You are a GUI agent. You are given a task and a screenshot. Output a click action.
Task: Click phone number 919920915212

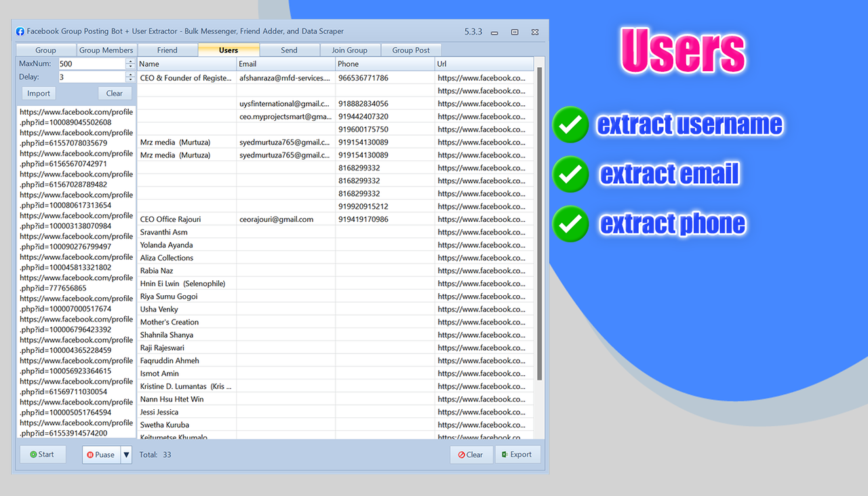pos(363,206)
